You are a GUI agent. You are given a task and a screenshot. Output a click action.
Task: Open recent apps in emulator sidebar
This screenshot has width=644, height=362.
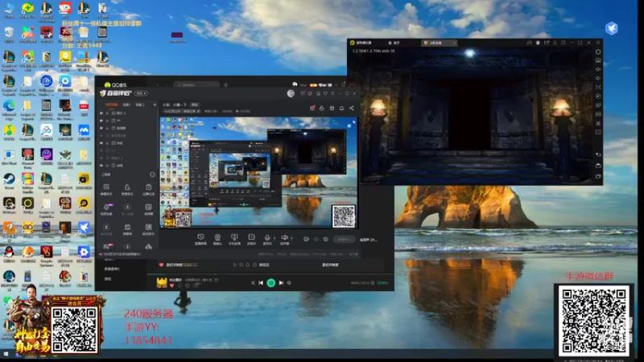(x=598, y=176)
